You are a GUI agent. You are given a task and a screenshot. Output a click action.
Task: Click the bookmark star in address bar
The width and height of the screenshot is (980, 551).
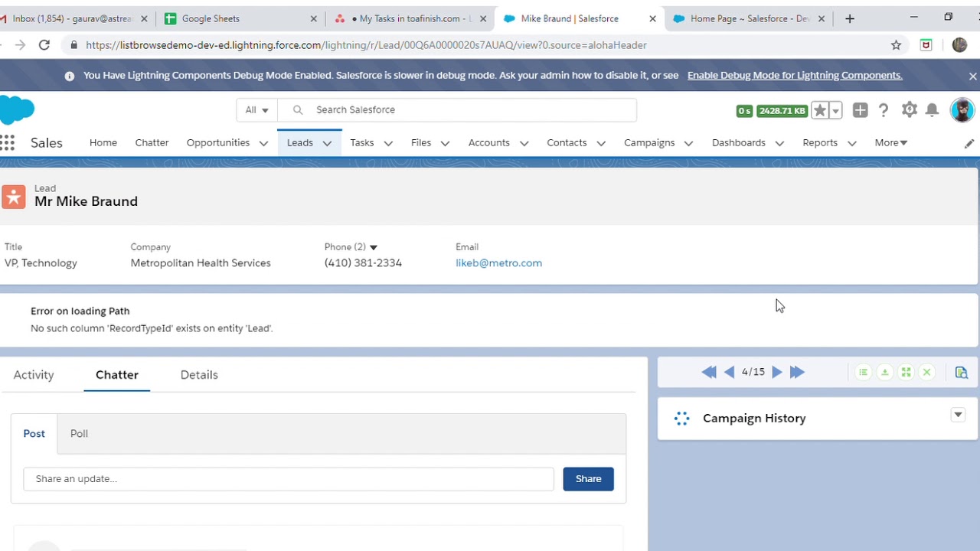pyautogui.click(x=896, y=45)
